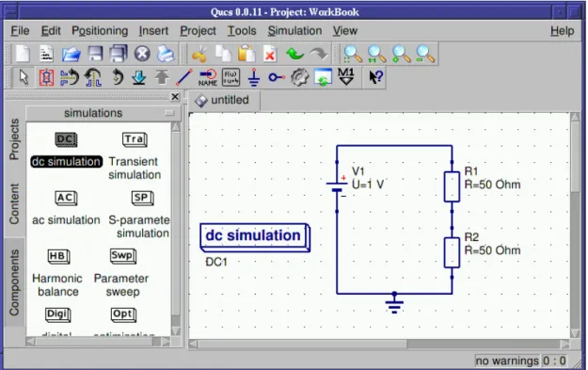Switch to the Components side tab
The height and width of the screenshot is (370, 588).
(x=14, y=282)
